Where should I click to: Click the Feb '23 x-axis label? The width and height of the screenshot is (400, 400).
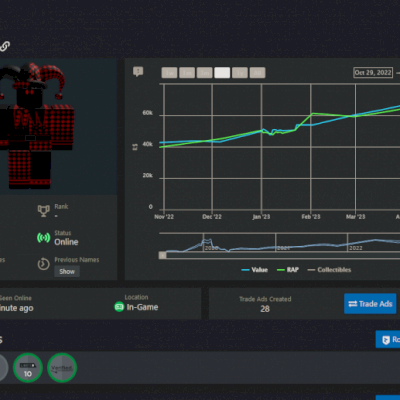pos(311,217)
